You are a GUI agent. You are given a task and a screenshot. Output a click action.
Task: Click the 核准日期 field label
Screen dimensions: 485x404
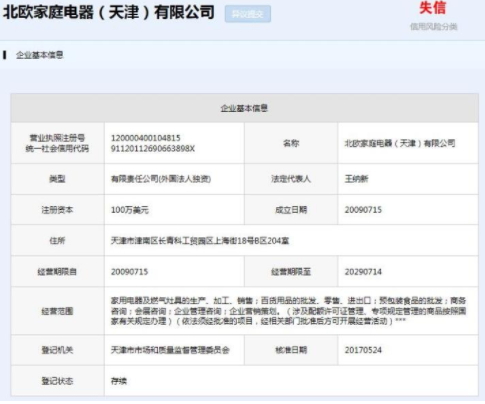(x=291, y=350)
